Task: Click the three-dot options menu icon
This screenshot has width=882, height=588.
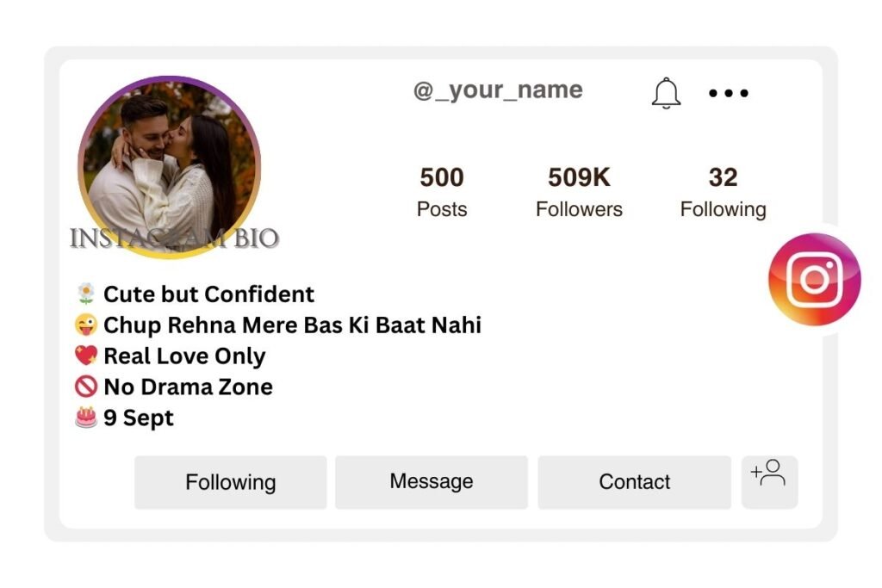Action: 728,93
